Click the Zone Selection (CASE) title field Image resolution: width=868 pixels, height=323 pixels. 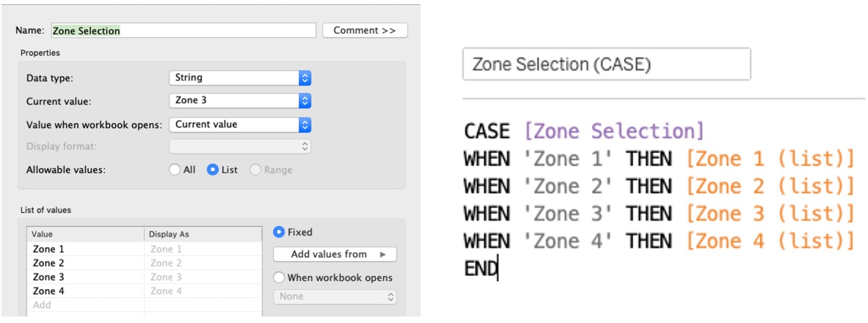pyautogui.click(x=607, y=64)
